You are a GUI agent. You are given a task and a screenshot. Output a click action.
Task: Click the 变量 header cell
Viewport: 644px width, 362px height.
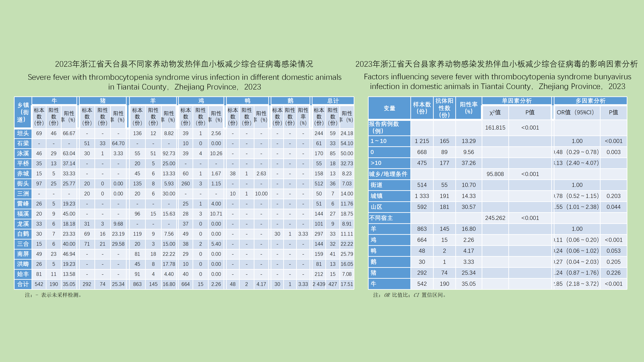click(x=389, y=108)
